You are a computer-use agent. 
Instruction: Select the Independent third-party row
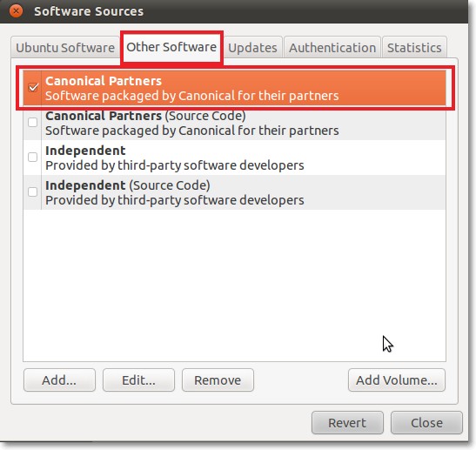[234, 158]
